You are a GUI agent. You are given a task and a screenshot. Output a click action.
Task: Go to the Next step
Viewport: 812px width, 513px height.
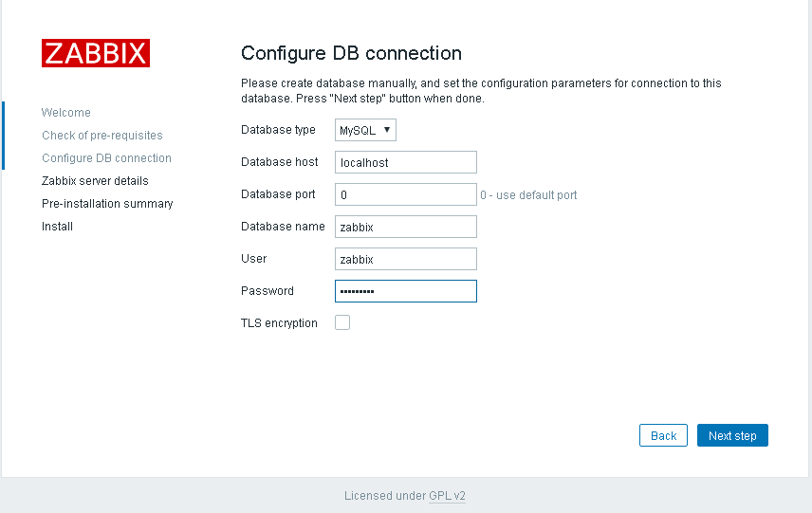click(732, 435)
